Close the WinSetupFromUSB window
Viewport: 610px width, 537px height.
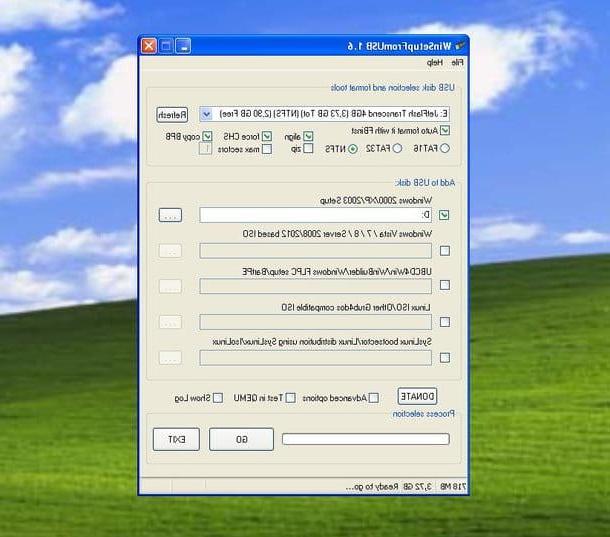(x=149, y=46)
